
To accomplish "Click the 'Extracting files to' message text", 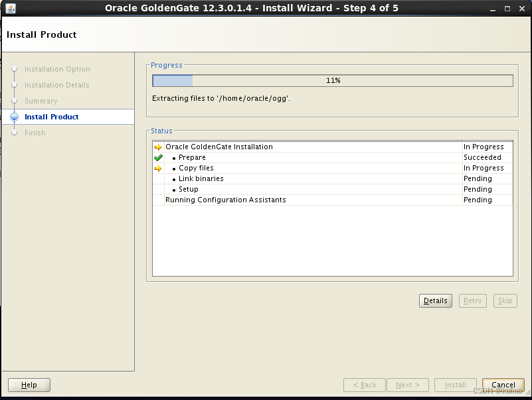I will coord(221,99).
